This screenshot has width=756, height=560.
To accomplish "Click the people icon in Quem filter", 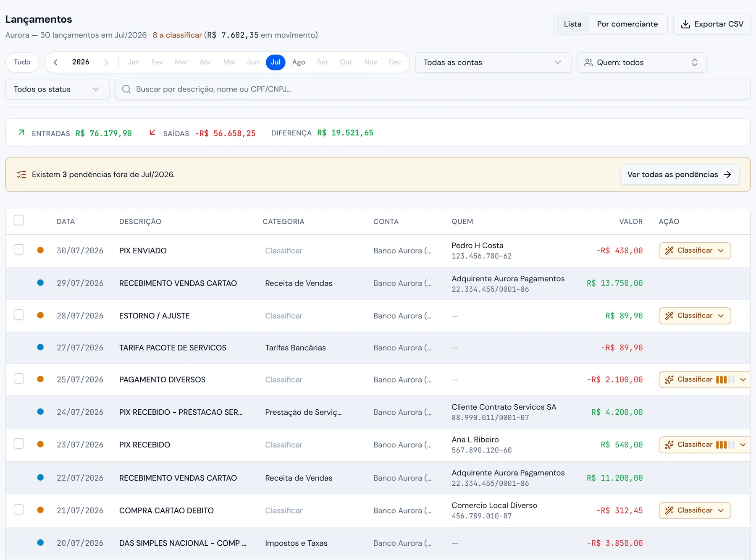I will pyautogui.click(x=588, y=63).
